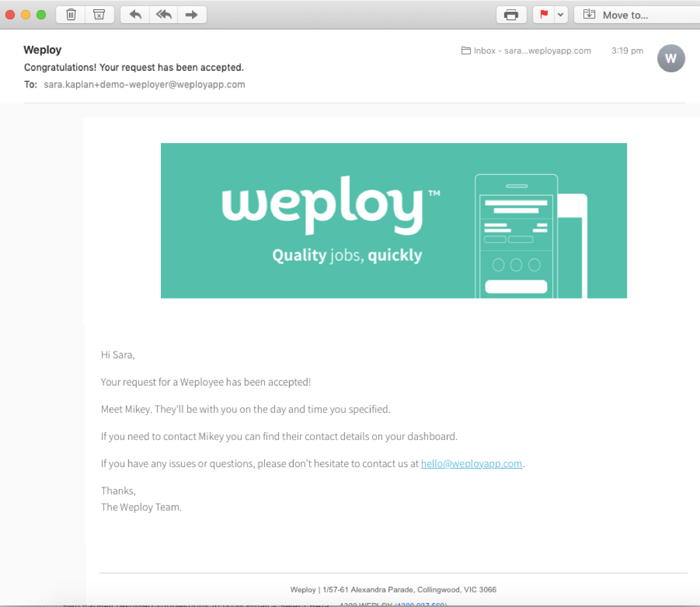Click 'The Weploy Team.' signature
Image resolution: width=700 pixels, height=607 pixels.
tap(141, 508)
